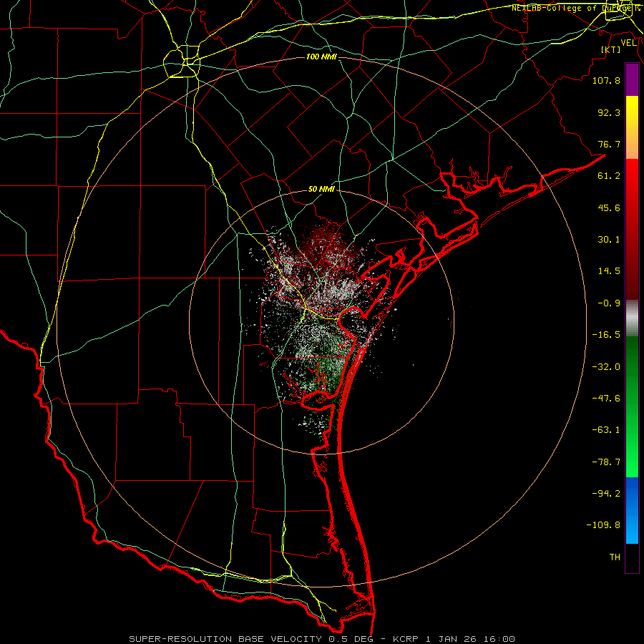Click the 100 NMI range ring label
644x644 pixels.
(321, 57)
